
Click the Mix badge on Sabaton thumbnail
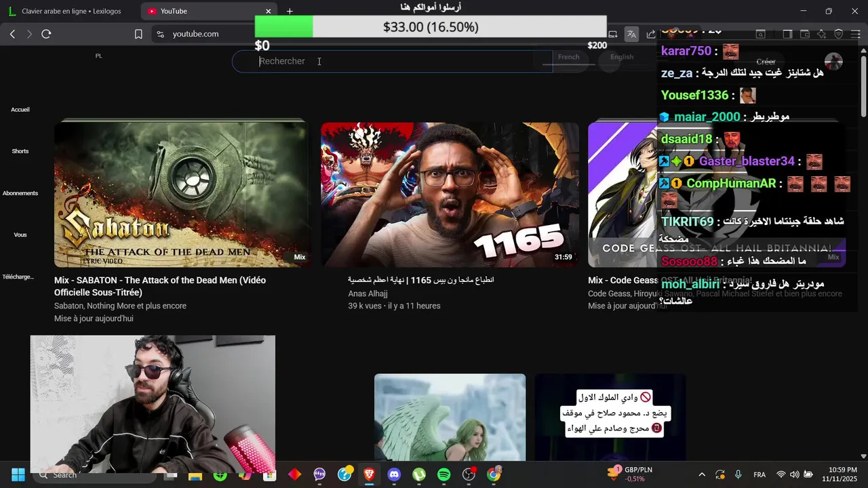(x=300, y=257)
